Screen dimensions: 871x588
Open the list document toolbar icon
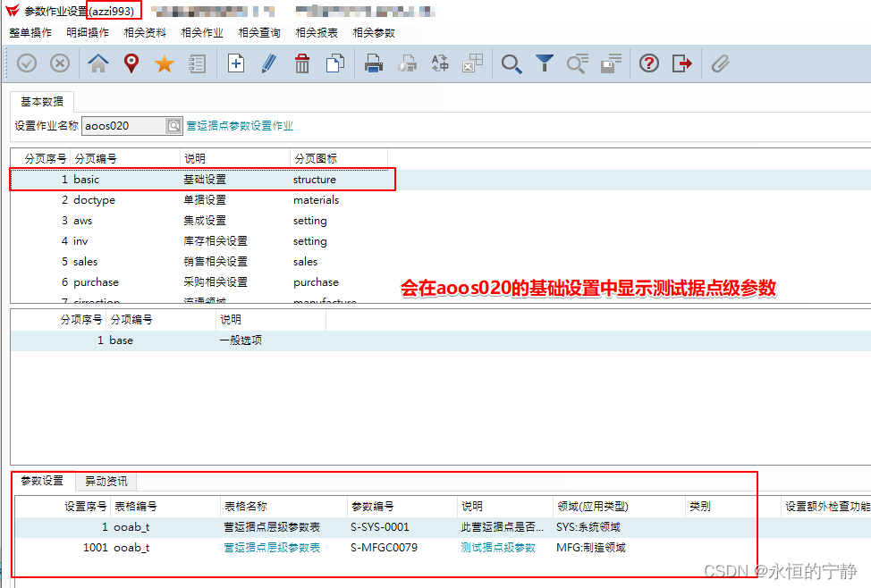tap(198, 63)
